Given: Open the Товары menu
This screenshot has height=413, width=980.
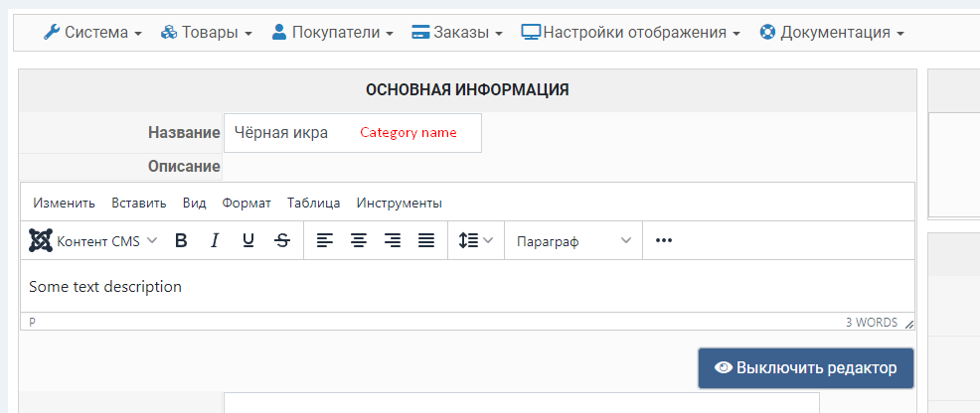Looking at the screenshot, I should (206, 32).
